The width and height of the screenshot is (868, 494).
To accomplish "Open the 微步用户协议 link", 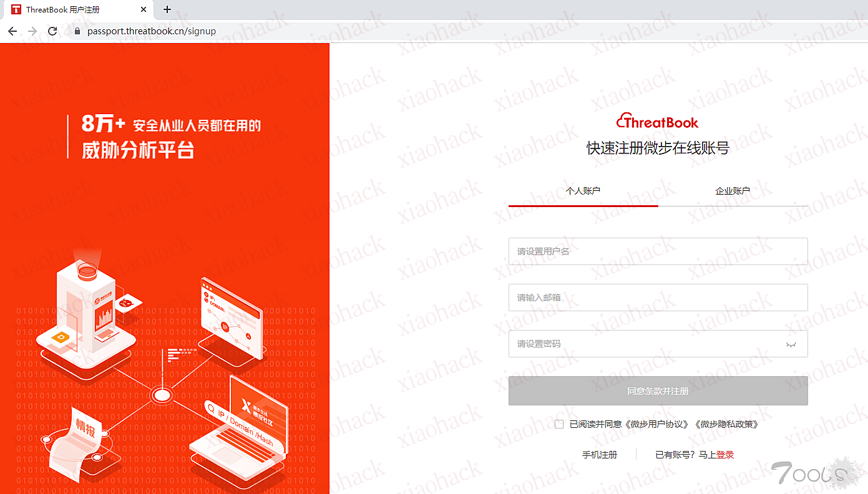I will pyautogui.click(x=658, y=424).
